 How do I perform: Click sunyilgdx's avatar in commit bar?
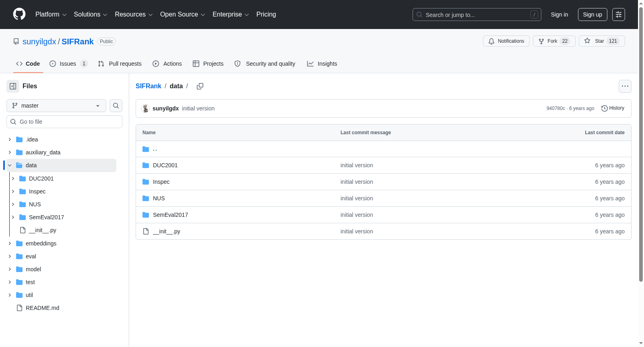tap(145, 108)
